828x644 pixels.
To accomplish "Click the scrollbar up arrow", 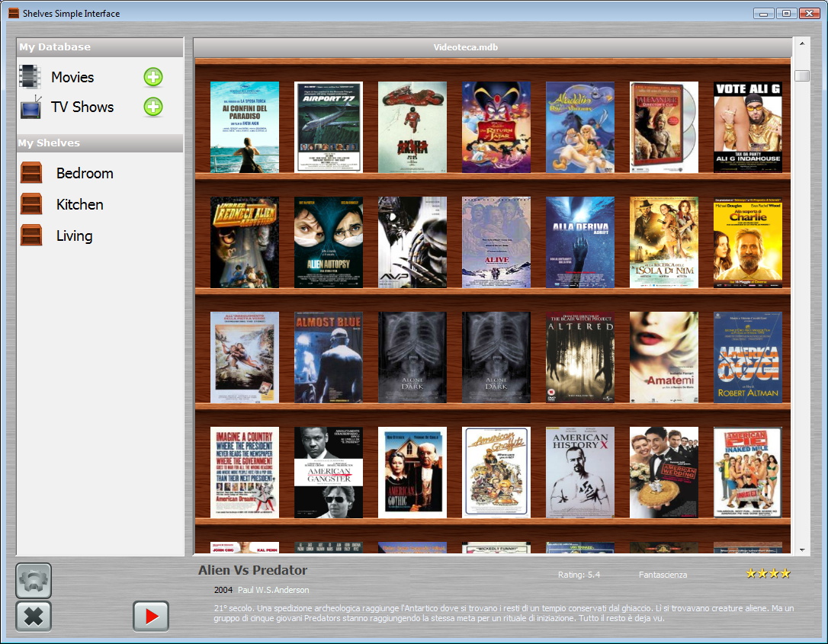I will point(802,43).
